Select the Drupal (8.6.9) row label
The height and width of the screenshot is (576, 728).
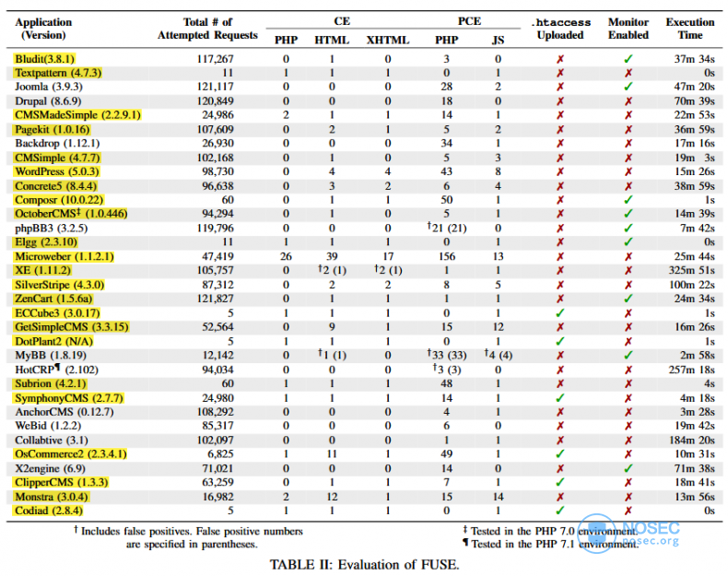(48, 101)
